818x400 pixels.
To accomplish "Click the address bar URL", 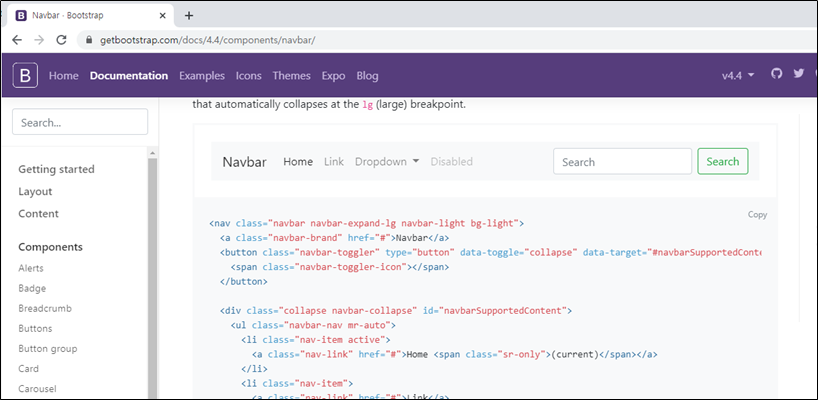I will point(208,40).
